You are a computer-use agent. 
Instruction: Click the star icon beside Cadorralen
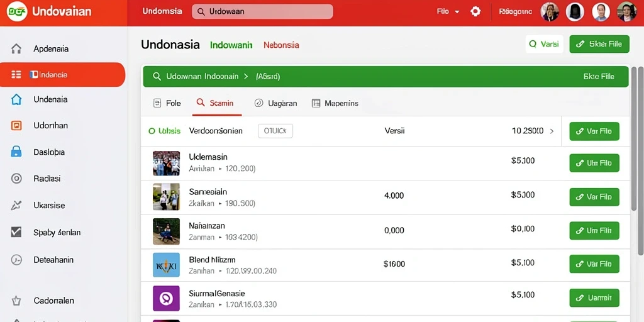click(x=16, y=301)
